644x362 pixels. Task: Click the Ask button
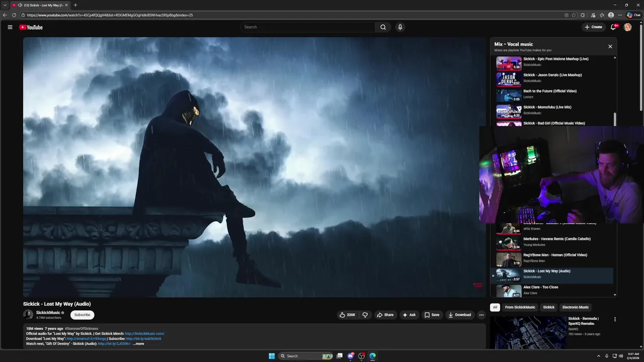click(x=409, y=315)
